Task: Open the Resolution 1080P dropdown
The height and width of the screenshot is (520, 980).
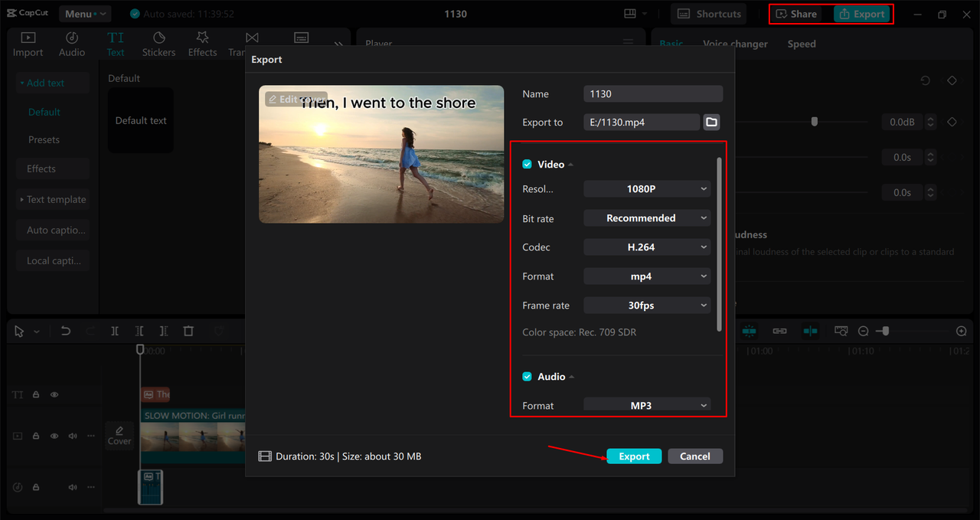Action: (647, 189)
